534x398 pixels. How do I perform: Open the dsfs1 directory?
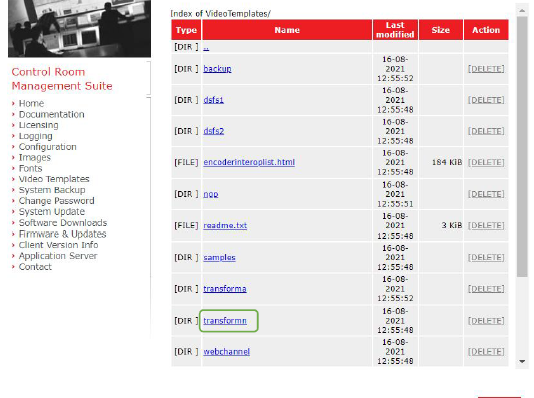(214, 100)
